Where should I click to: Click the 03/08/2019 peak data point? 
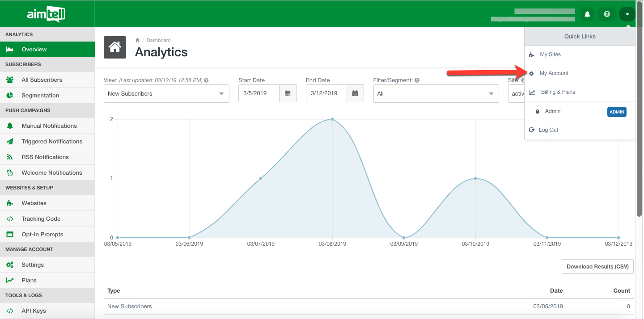click(x=332, y=119)
